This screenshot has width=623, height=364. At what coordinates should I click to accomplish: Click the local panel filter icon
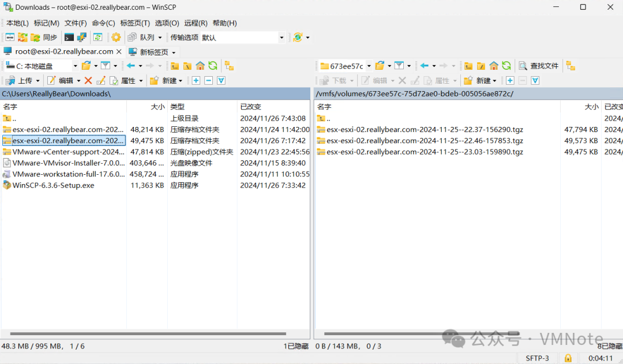tap(106, 66)
